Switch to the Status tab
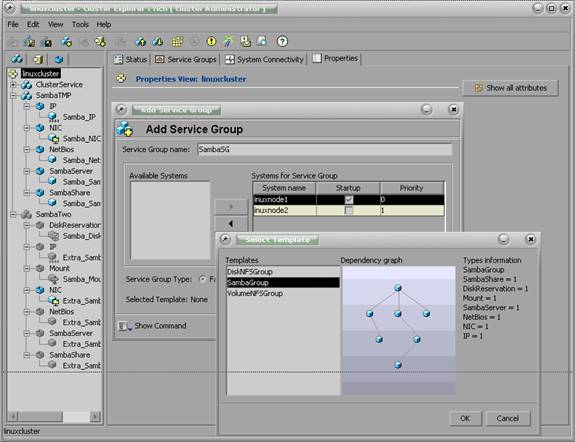This screenshot has height=442, width=575. [131, 59]
